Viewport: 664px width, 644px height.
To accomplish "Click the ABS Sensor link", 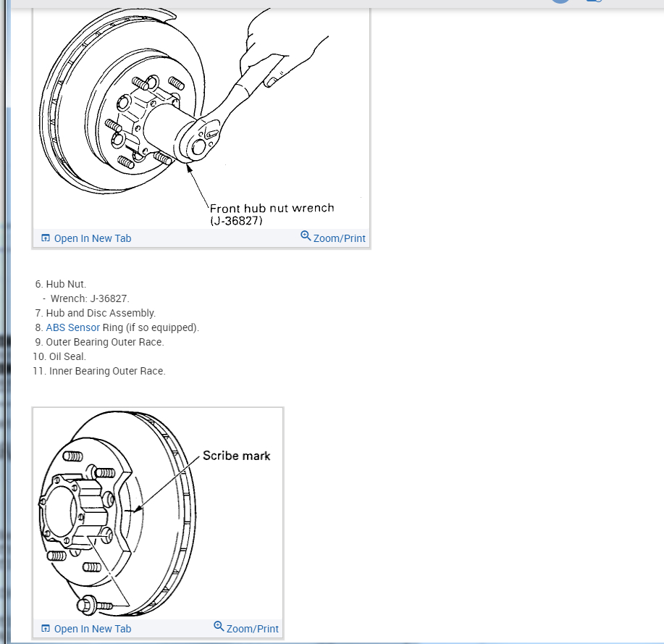I will tap(73, 327).
